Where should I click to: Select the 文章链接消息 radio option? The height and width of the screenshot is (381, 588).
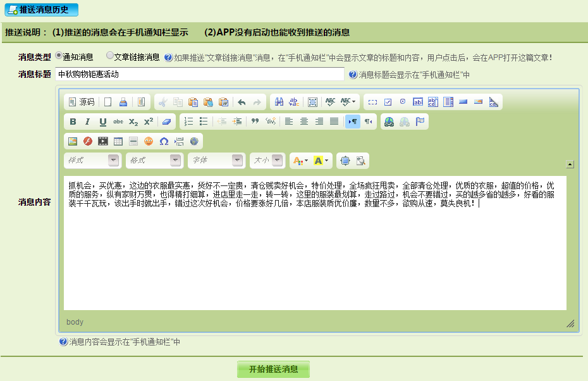tap(110, 56)
